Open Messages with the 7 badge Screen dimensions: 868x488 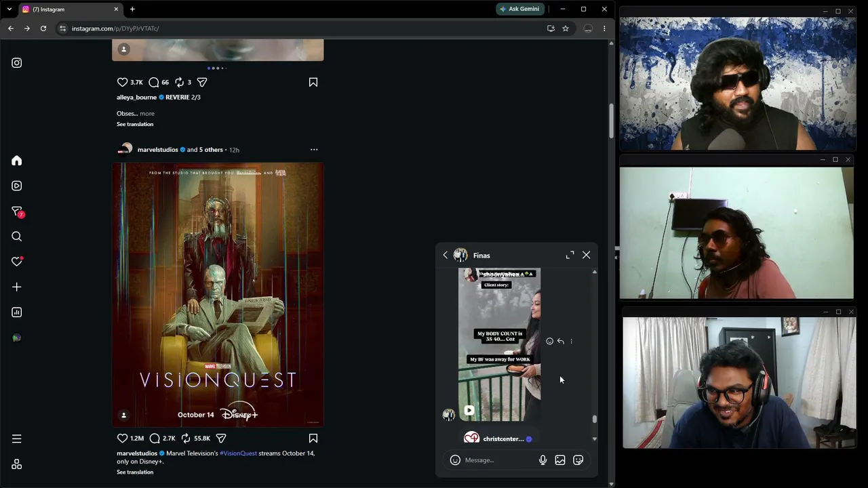(17, 211)
